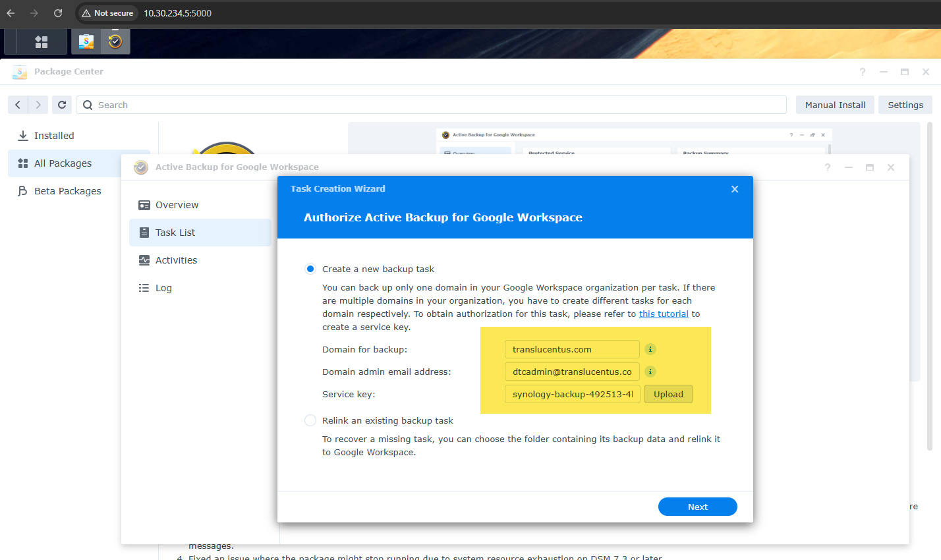
Task: Click the Service key field
Action: [x=572, y=394]
